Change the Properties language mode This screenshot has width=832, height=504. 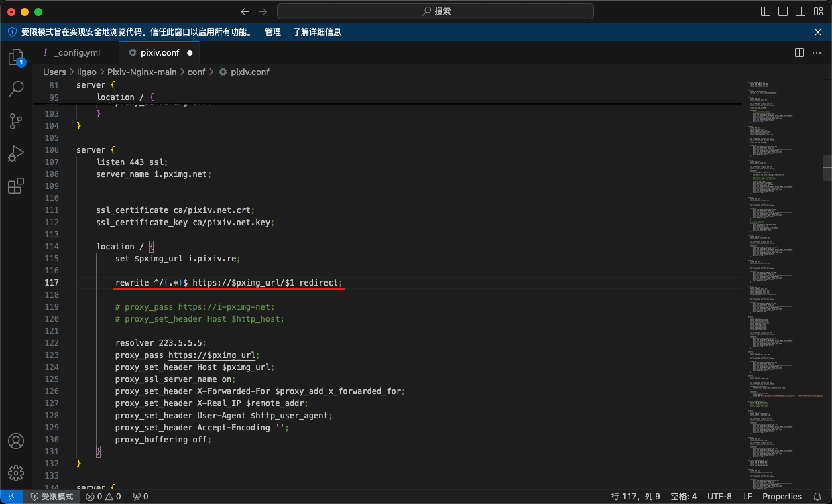coord(782,497)
